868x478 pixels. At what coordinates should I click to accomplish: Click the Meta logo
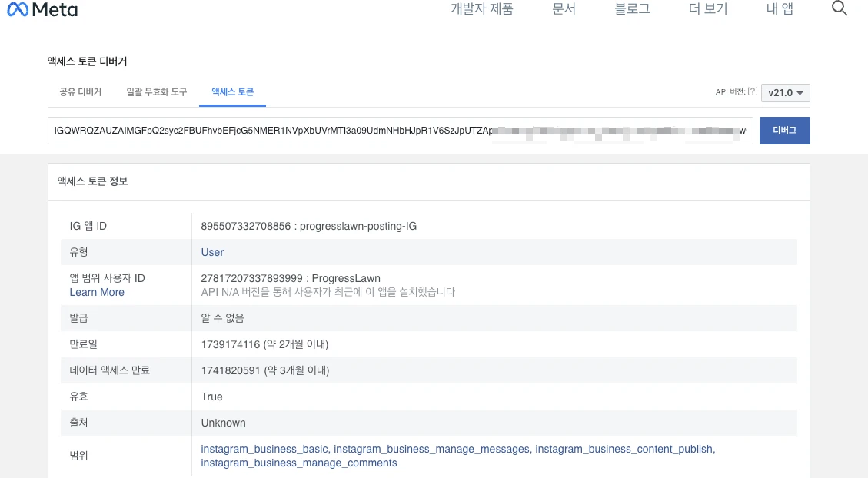pos(42,9)
